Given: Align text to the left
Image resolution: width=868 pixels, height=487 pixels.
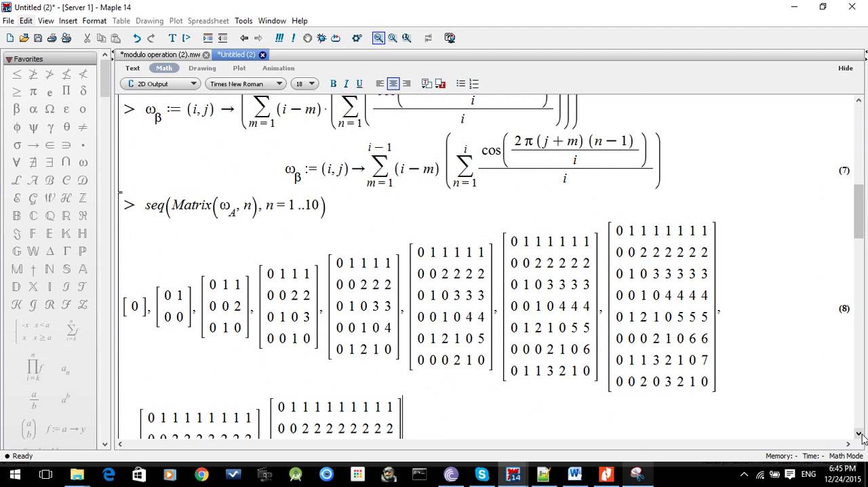Looking at the screenshot, I should pos(380,84).
